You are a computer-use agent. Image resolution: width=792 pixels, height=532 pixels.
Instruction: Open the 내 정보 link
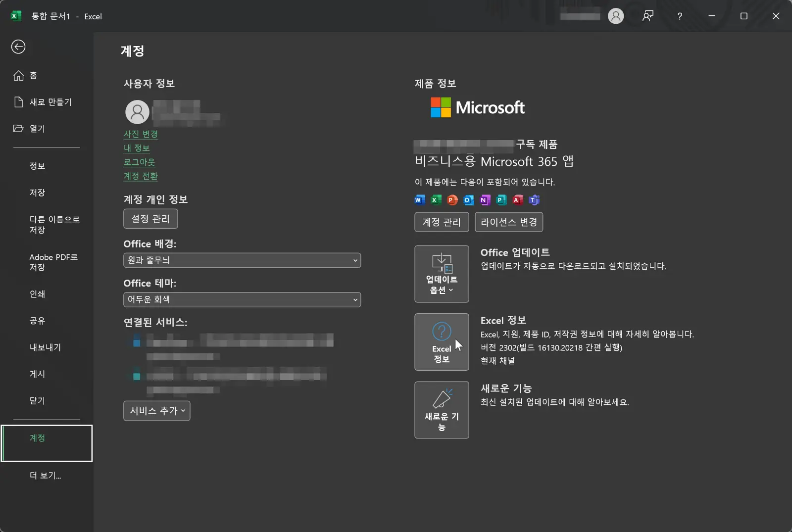click(137, 148)
